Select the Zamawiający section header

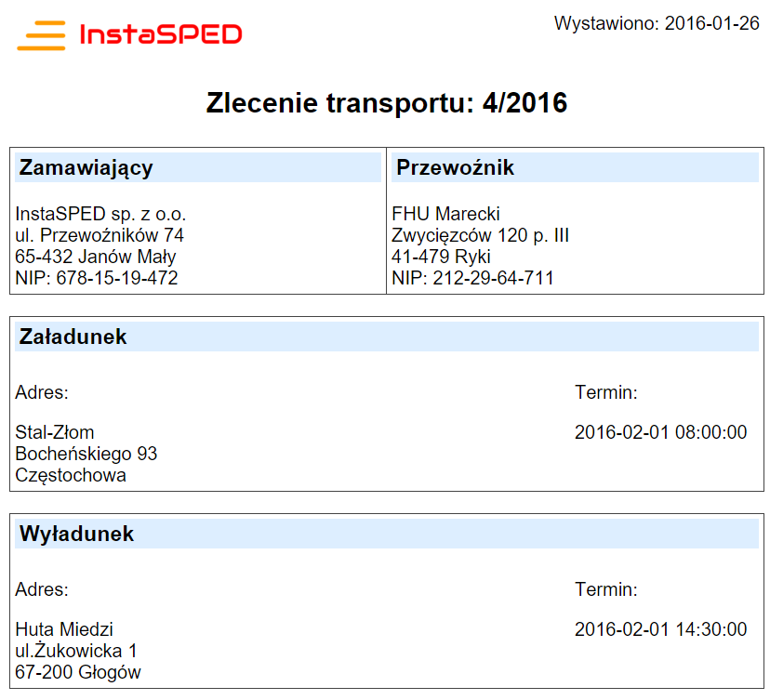(x=86, y=168)
